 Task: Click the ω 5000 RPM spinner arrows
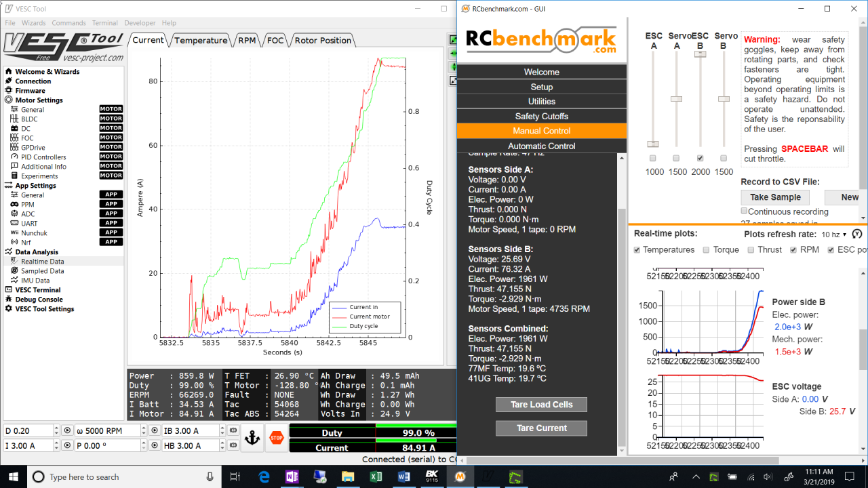coord(143,430)
